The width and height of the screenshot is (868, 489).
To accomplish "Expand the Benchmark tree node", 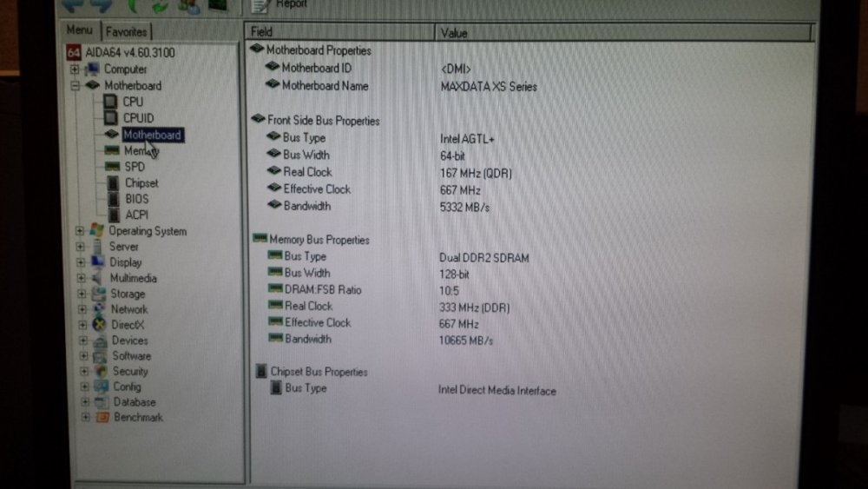I will 84,418.
